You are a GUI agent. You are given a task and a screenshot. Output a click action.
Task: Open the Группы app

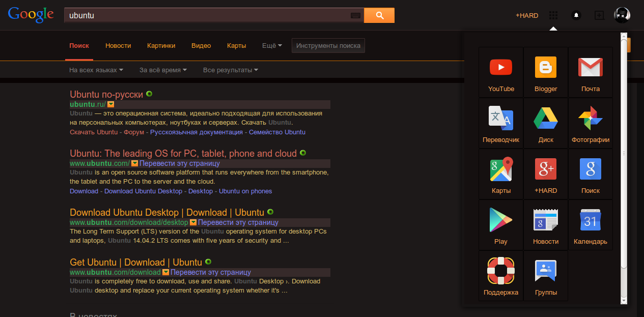coord(545,275)
